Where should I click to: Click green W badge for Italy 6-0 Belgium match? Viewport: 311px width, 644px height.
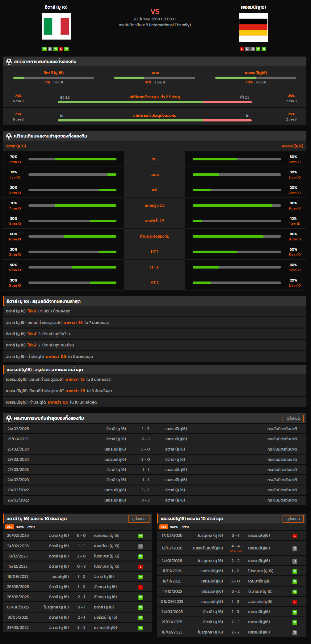pyautogui.click(x=141, y=536)
